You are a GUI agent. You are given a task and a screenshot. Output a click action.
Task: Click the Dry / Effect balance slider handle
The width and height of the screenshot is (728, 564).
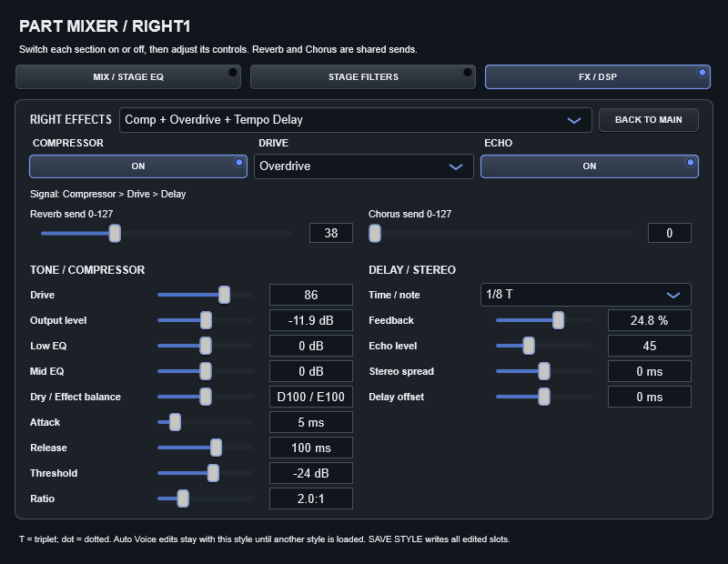206,397
